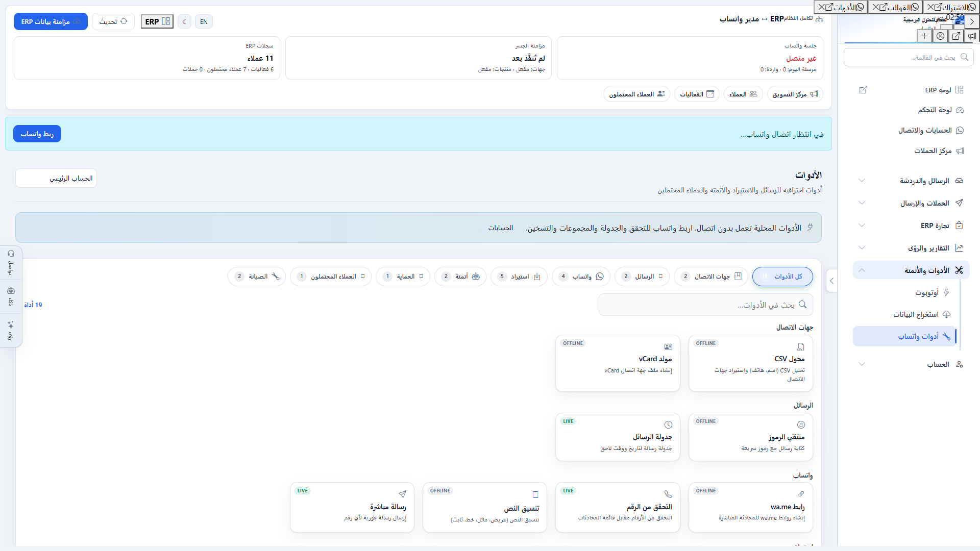Expand الحملات والإرسال sidebar section
980x551 pixels.
point(911,203)
